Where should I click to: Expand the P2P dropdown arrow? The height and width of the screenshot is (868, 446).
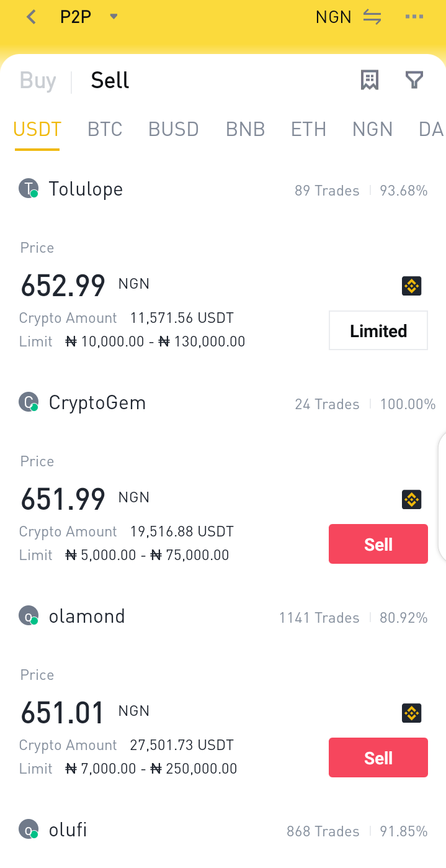pos(114,17)
